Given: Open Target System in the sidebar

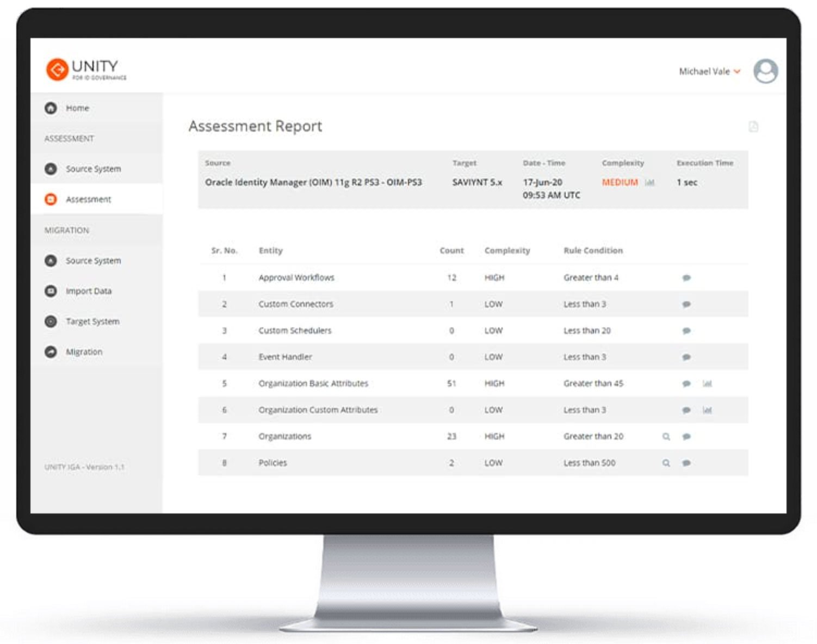Looking at the screenshot, I should pyautogui.click(x=92, y=321).
